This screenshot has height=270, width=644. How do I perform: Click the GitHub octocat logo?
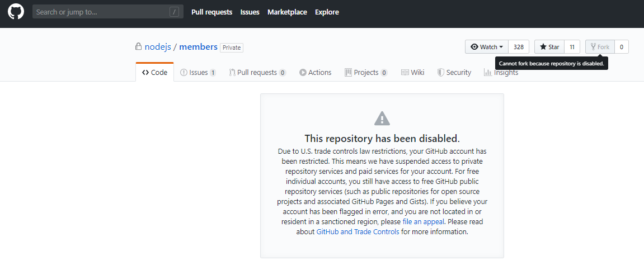click(x=16, y=12)
